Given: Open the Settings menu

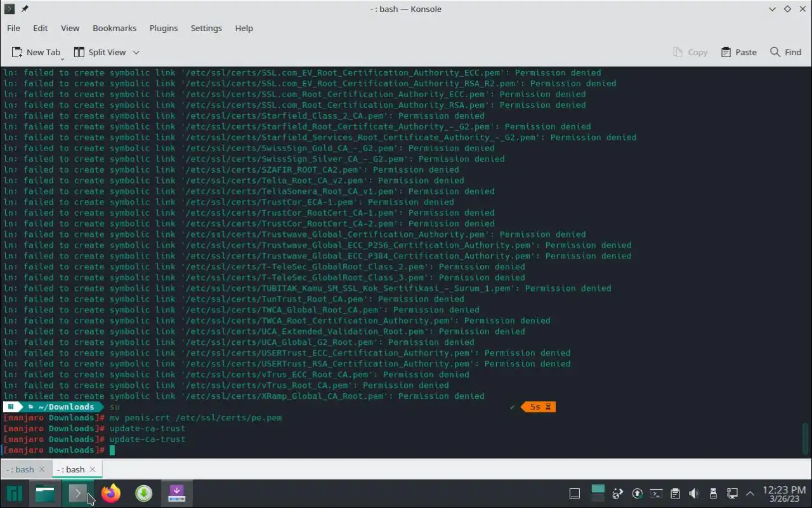Looking at the screenshot, I should 206,28.
